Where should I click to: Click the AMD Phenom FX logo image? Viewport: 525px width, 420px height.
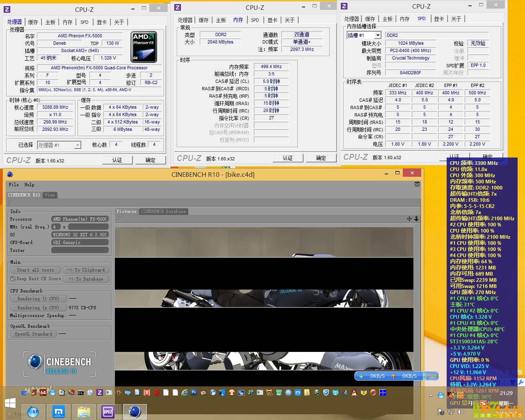click(144, 47)
